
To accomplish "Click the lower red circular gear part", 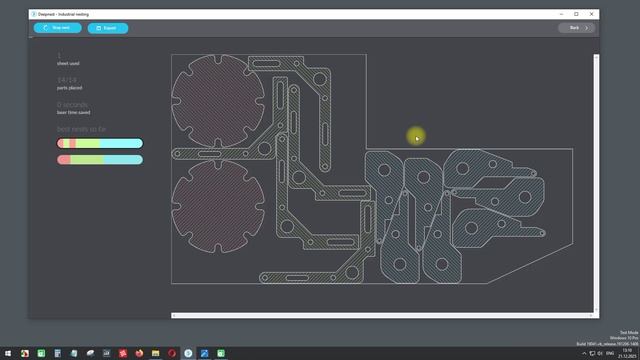I will click(218, 206).
